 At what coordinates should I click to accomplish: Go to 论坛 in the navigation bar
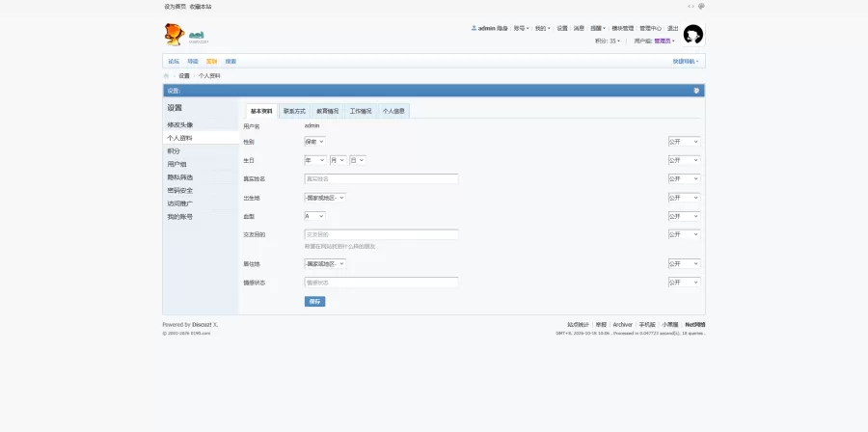[174, 62]
